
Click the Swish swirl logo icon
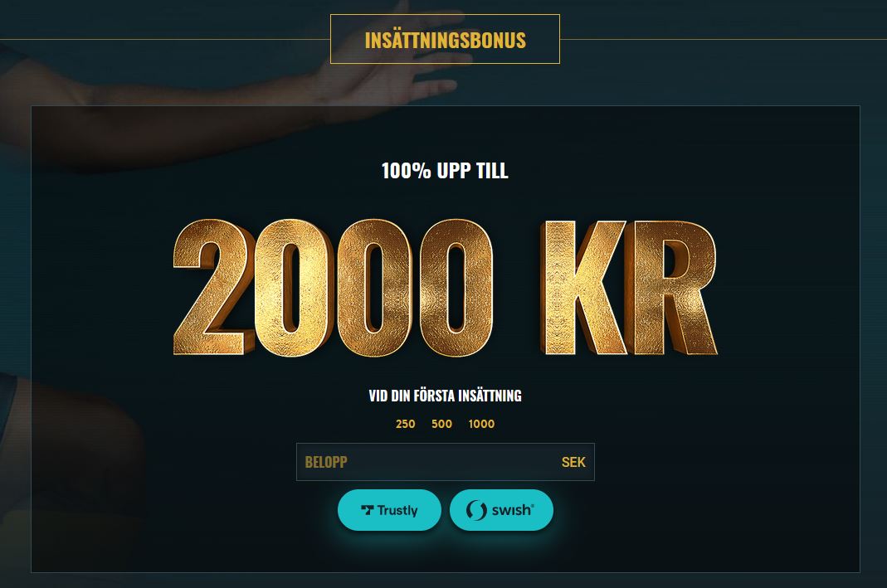point(476,511)
